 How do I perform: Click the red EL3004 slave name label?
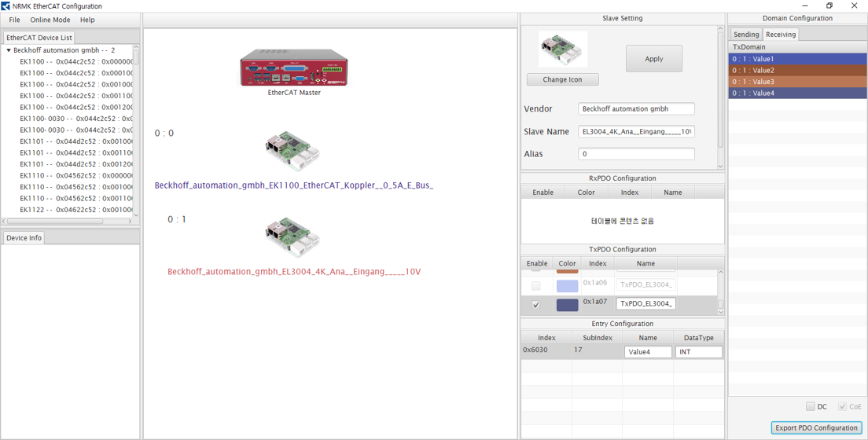294,272
